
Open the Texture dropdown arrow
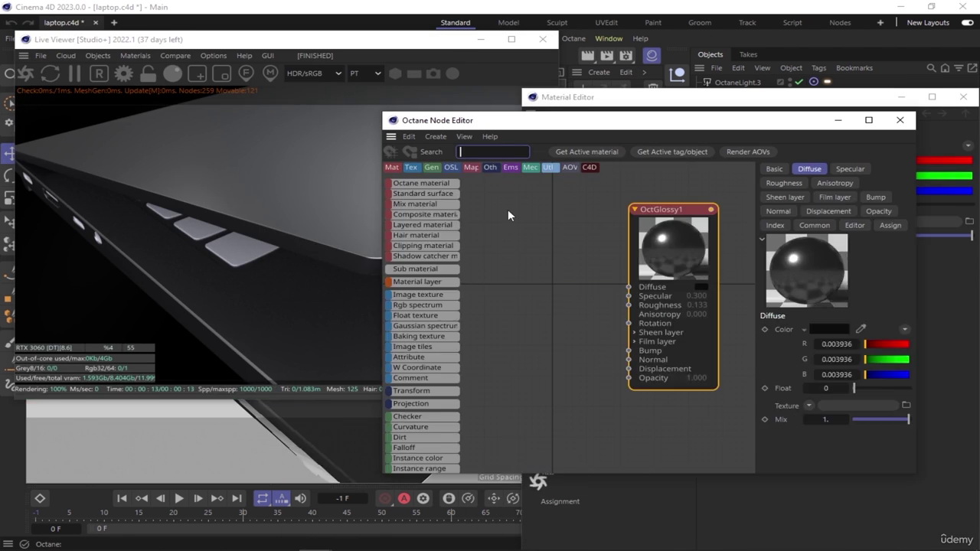pyautogui.click(x=808, y=406)
